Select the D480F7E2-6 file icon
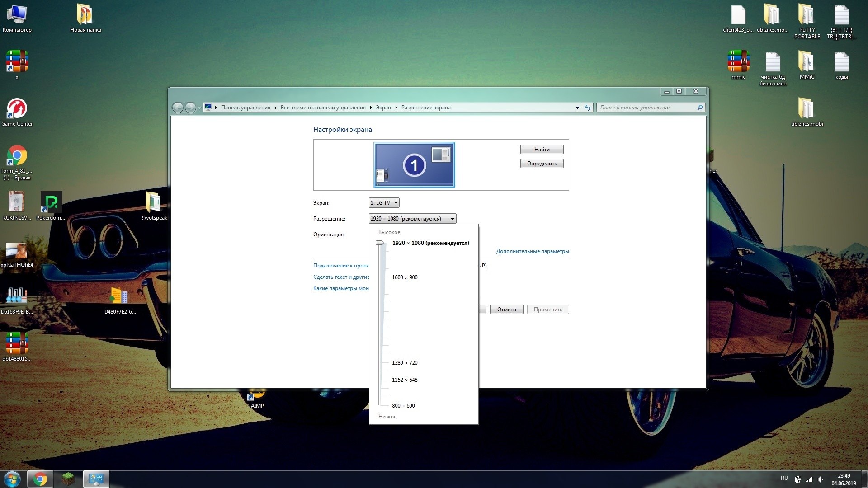This screenshot has width=868, height=488. (120, 300)
